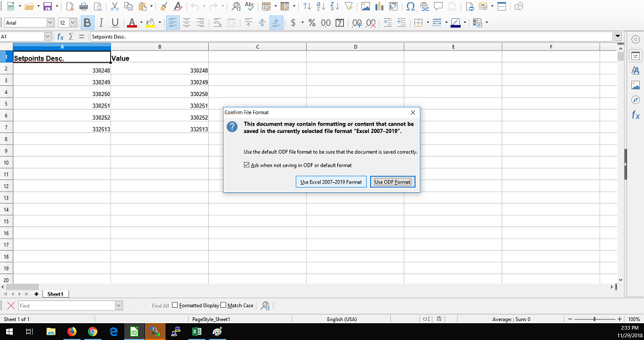Select the Sheet1 tab

[x=55, y=294]
